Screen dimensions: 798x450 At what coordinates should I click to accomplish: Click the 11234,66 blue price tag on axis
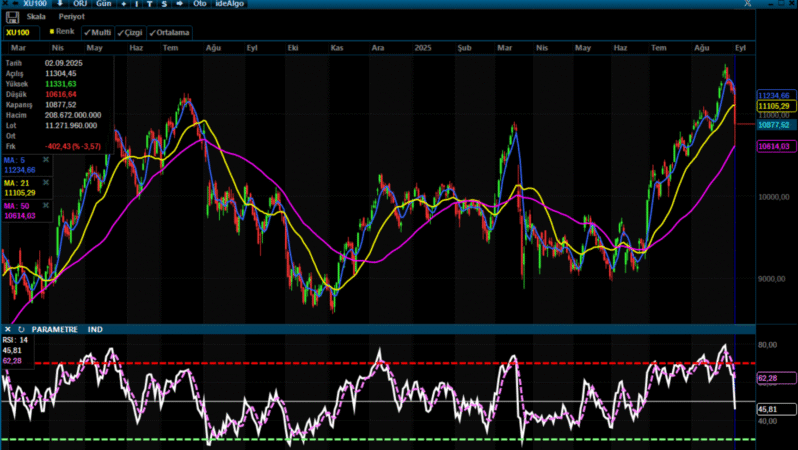click(x=776, y=95)
